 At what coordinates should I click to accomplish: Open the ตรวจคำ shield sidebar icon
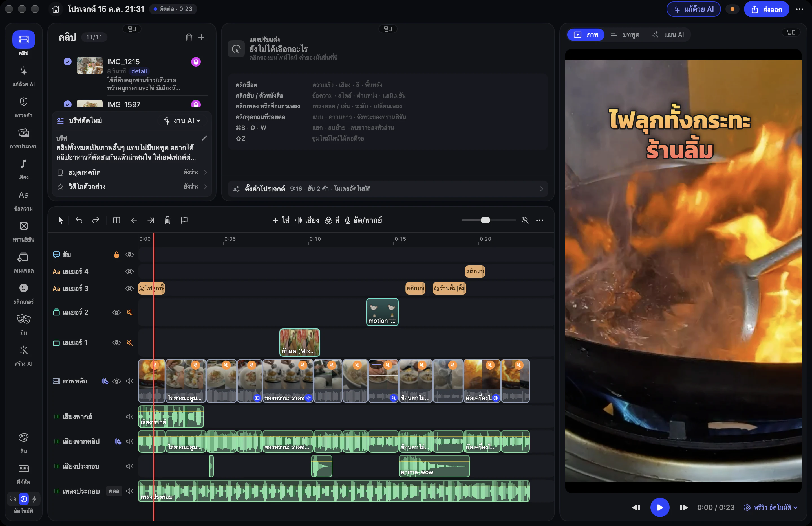point(23,107)
